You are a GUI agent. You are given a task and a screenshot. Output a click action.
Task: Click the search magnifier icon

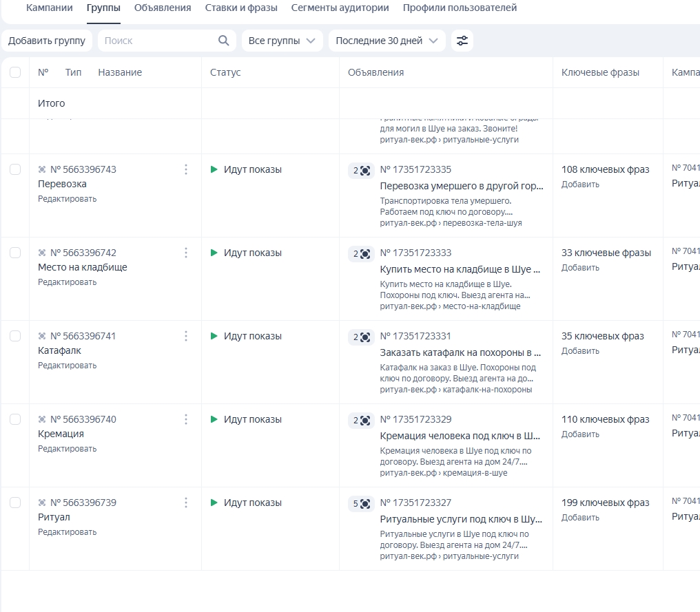tap(223, 41)
